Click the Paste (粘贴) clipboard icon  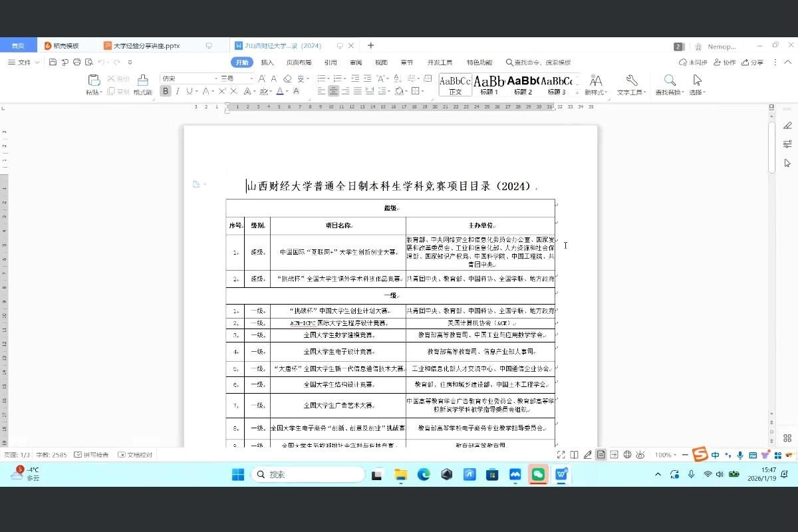(93, 80)
